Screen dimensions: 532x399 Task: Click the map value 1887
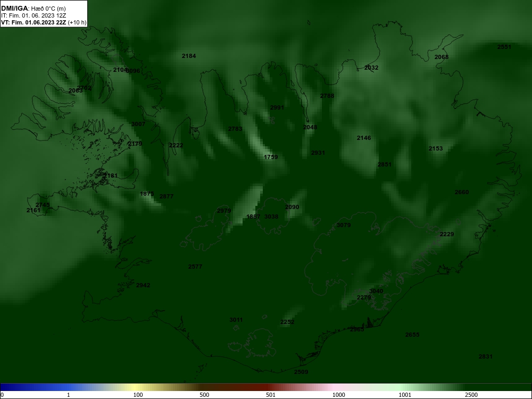253,217
